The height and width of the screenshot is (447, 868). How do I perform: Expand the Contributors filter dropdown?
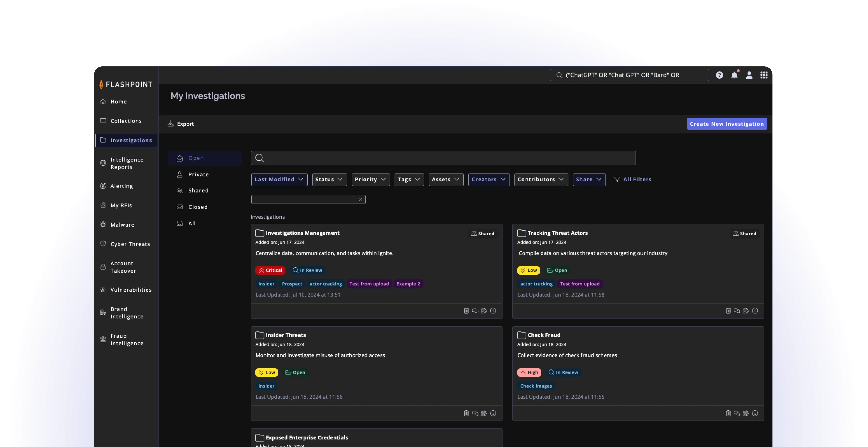(541, 180)
